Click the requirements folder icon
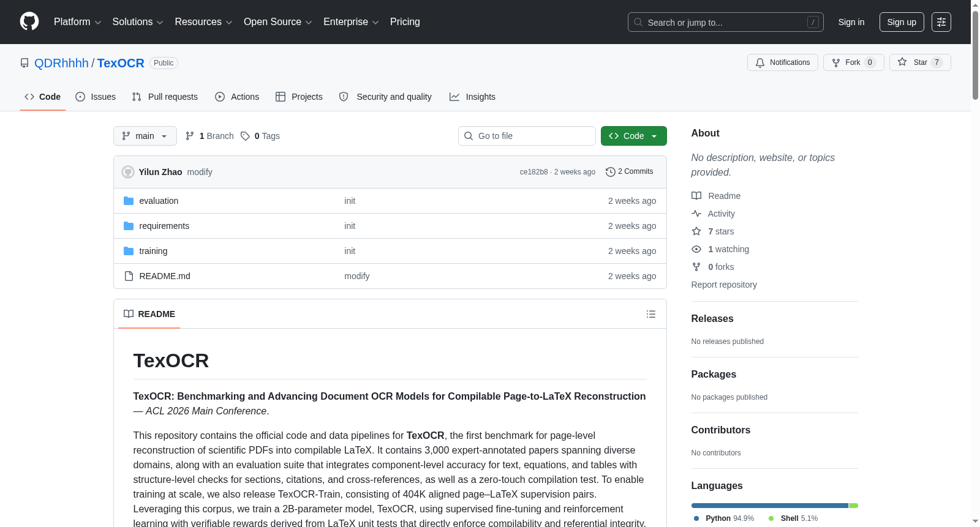Viewport: 980px width, 527px height. [129, 226]
